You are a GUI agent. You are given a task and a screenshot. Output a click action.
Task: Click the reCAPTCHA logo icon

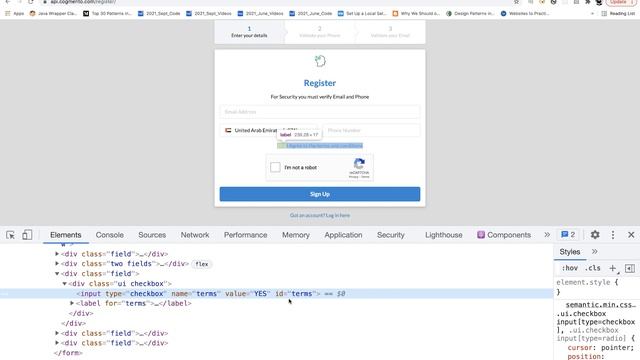point(359,164)
